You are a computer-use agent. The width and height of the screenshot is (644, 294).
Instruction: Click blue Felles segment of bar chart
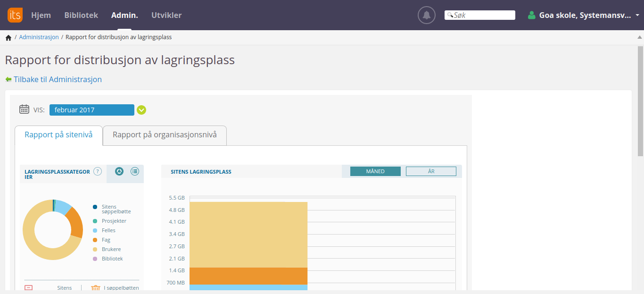[248, 287]
